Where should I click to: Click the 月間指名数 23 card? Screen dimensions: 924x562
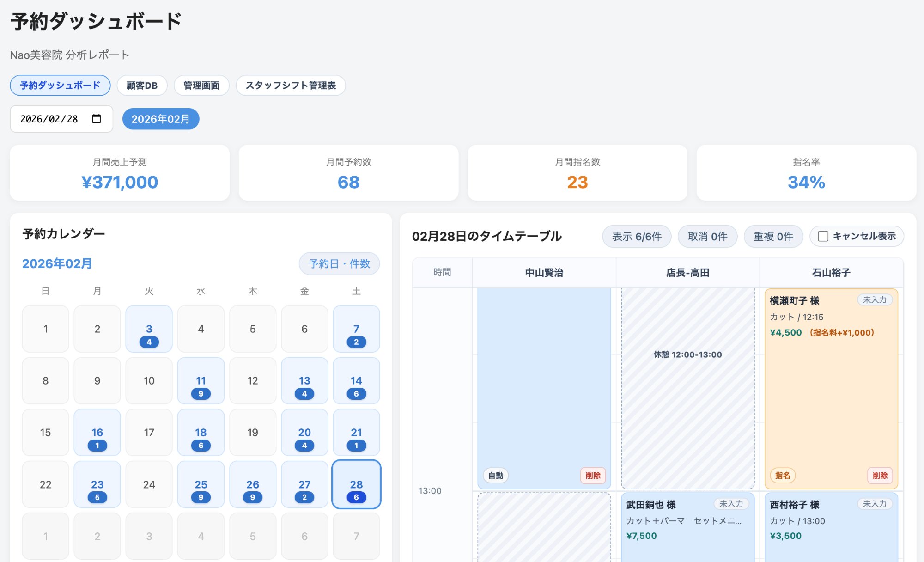[x=577, y=173]
